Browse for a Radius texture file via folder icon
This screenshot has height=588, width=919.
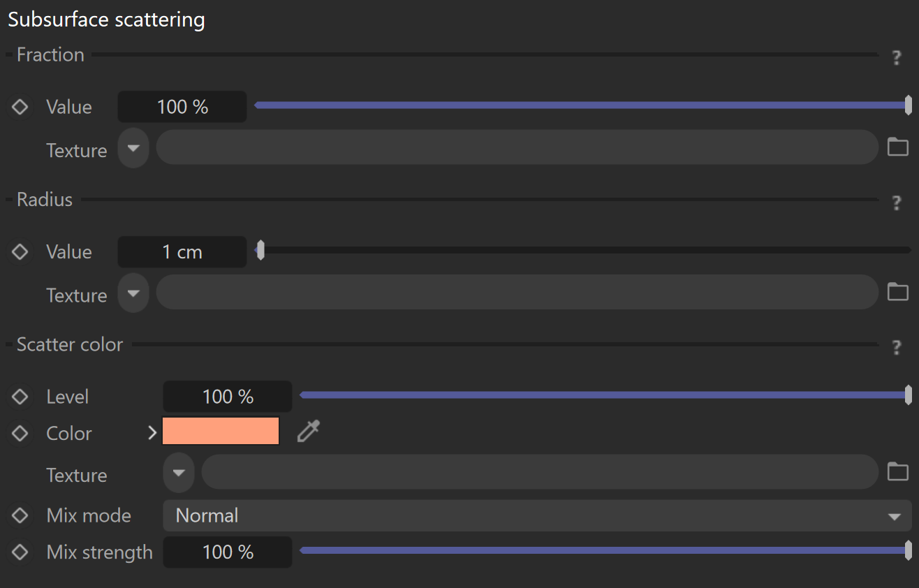click(x=897, y=292)
